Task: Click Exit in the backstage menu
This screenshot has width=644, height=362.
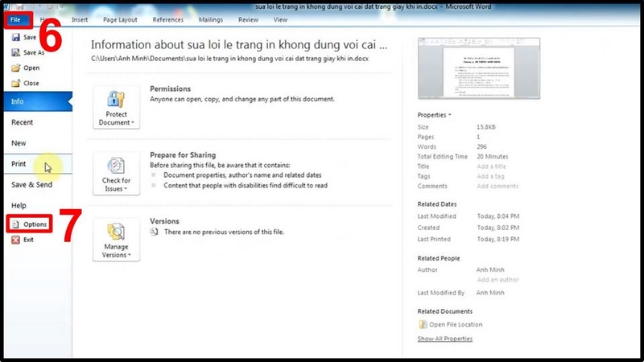Action: [x=23, y=240]
